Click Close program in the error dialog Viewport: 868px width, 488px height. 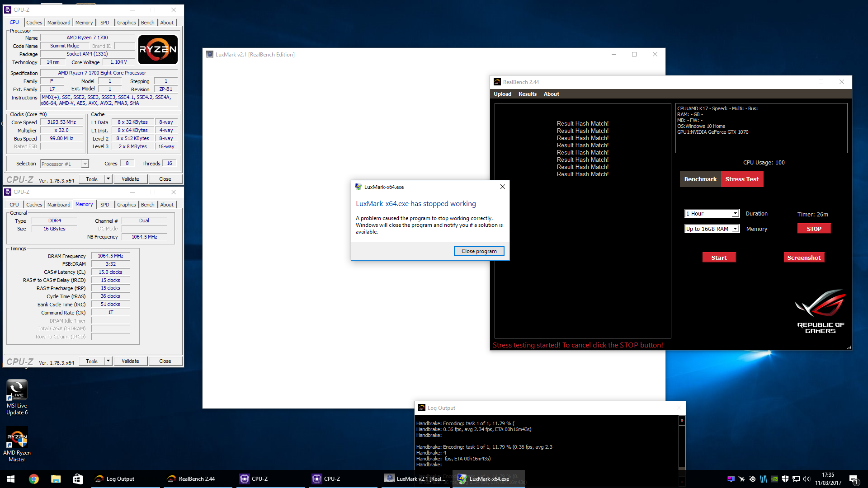tap(479, 251)
